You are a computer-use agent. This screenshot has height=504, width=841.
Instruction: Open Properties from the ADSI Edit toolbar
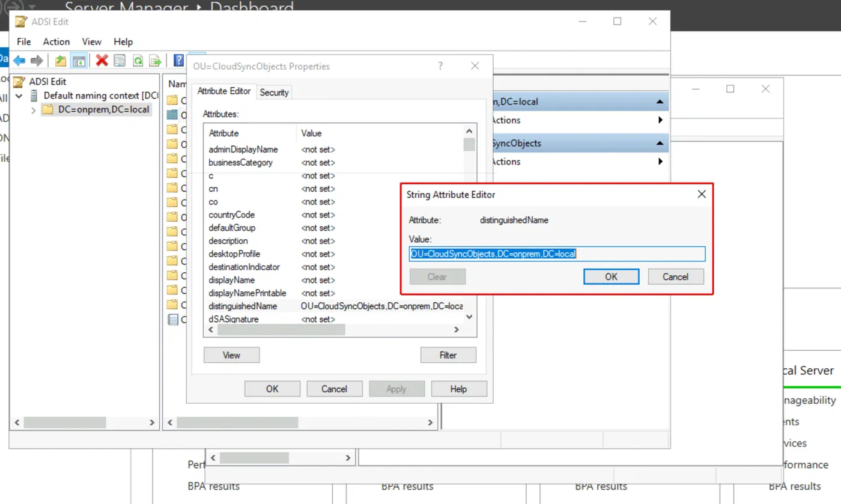tap(120, 60)
